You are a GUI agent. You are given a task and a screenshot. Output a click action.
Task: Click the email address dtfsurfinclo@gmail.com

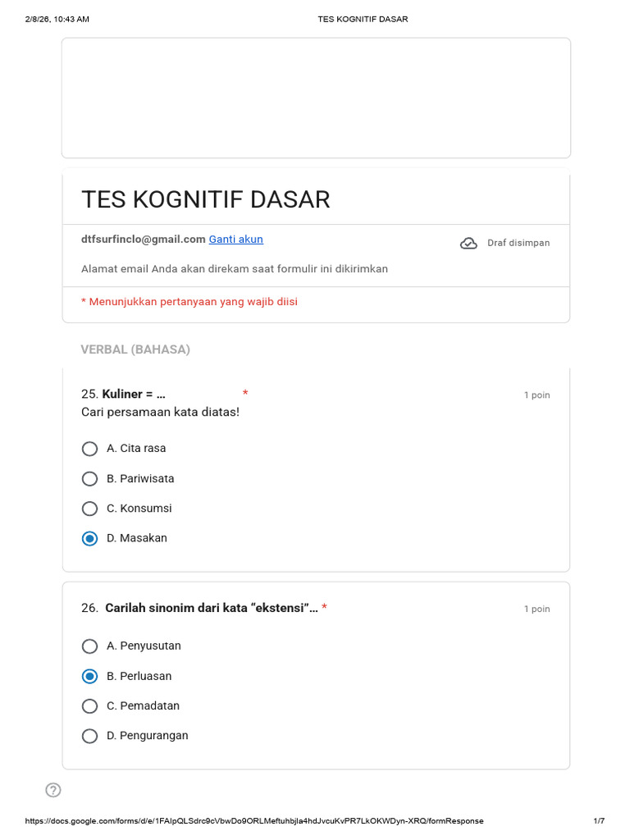tap(143, 240)
